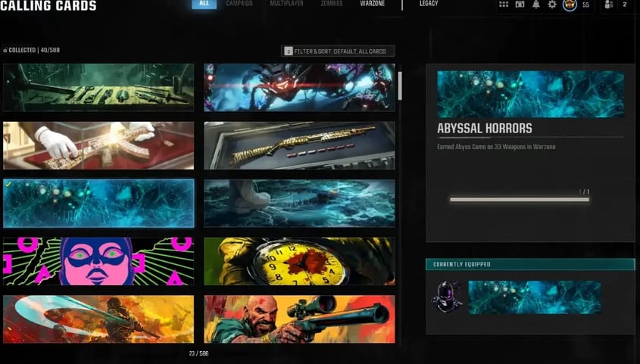Open the Warzone tab

[x=372, y=4]
